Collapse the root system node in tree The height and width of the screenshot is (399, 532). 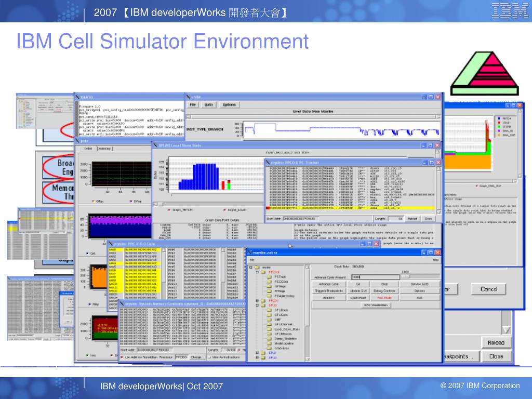pos(251,268)
